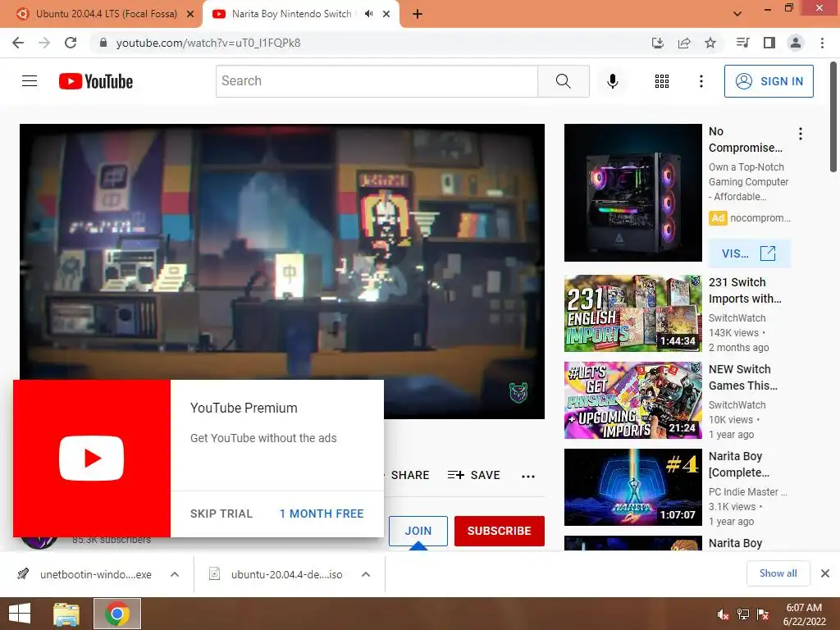Click Show all downloads
Screen dimensions: 840x630
778,573
